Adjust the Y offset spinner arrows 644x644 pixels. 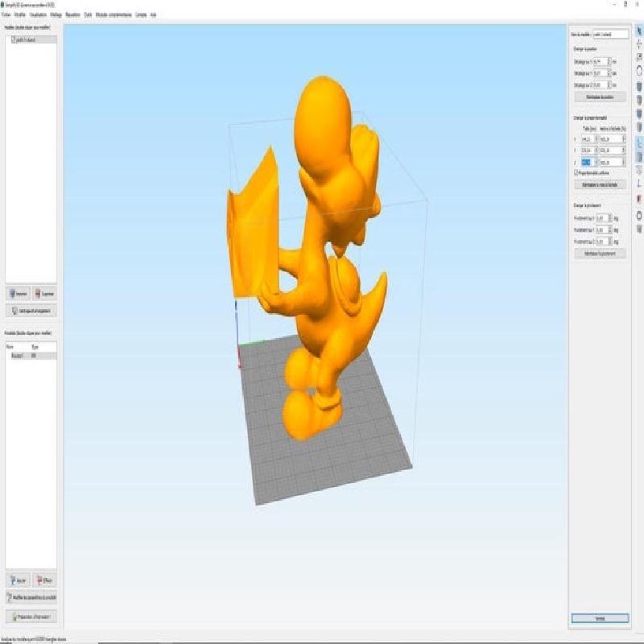tap(609, 73)
